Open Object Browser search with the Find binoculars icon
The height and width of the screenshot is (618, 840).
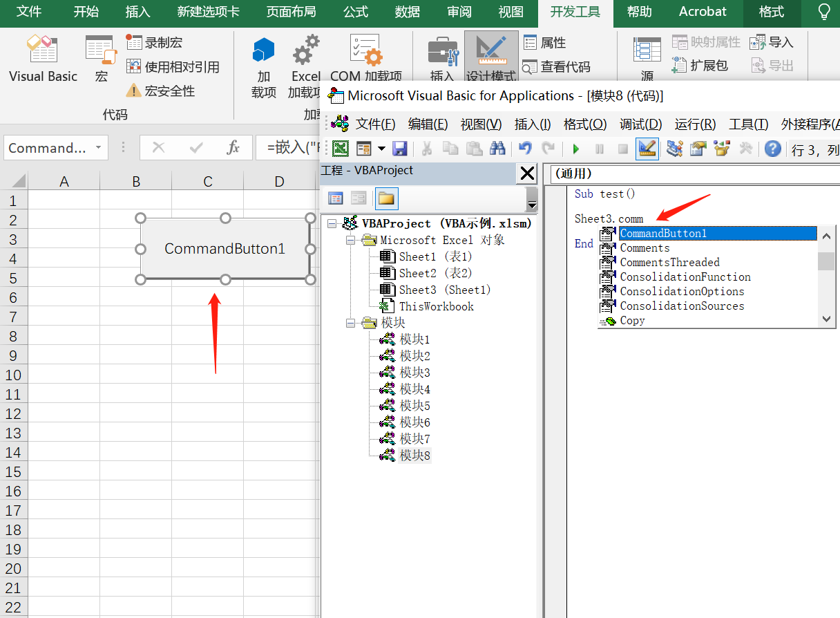point(497,148)
